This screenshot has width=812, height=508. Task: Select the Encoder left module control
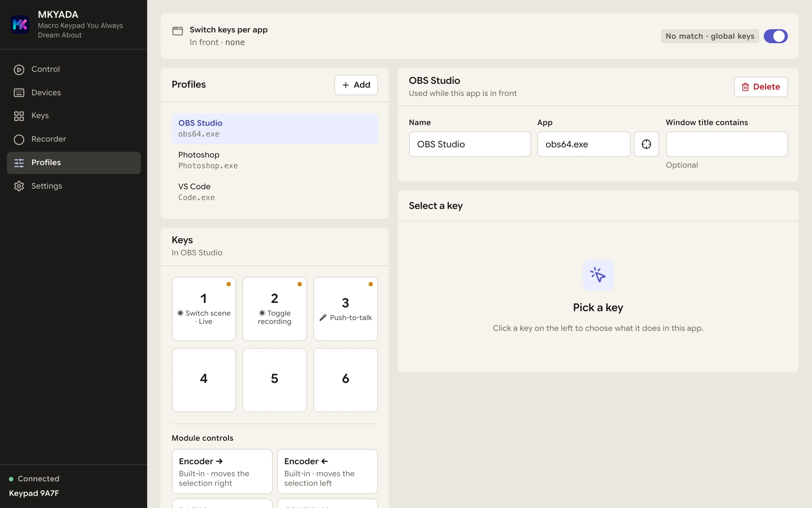click(x=327, y=471)
